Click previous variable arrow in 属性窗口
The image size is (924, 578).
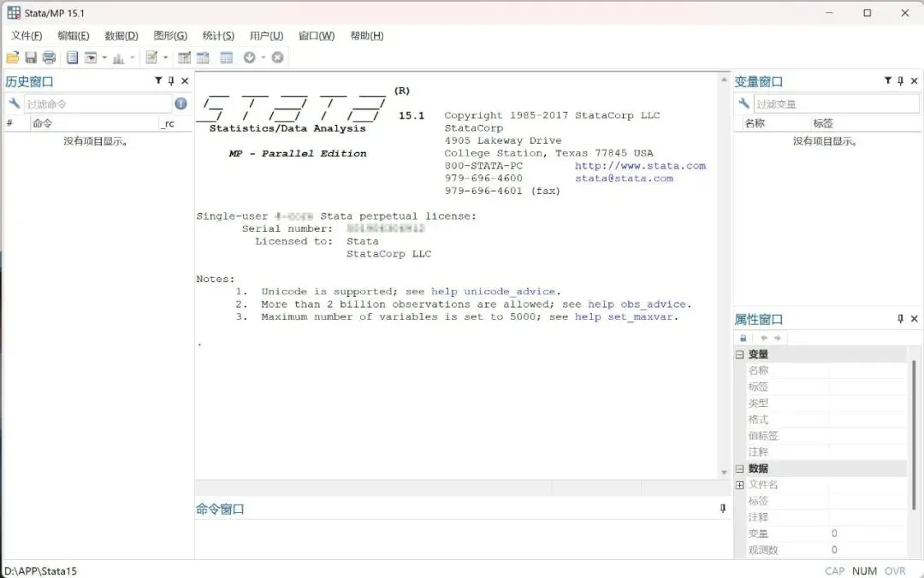click(x=764, y=339)
